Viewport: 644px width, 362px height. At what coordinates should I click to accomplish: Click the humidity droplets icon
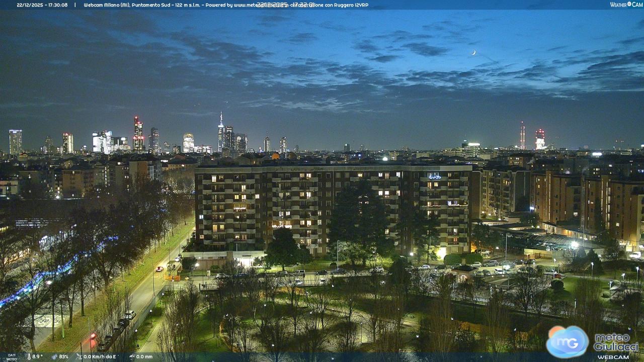[x=54, y=356]
